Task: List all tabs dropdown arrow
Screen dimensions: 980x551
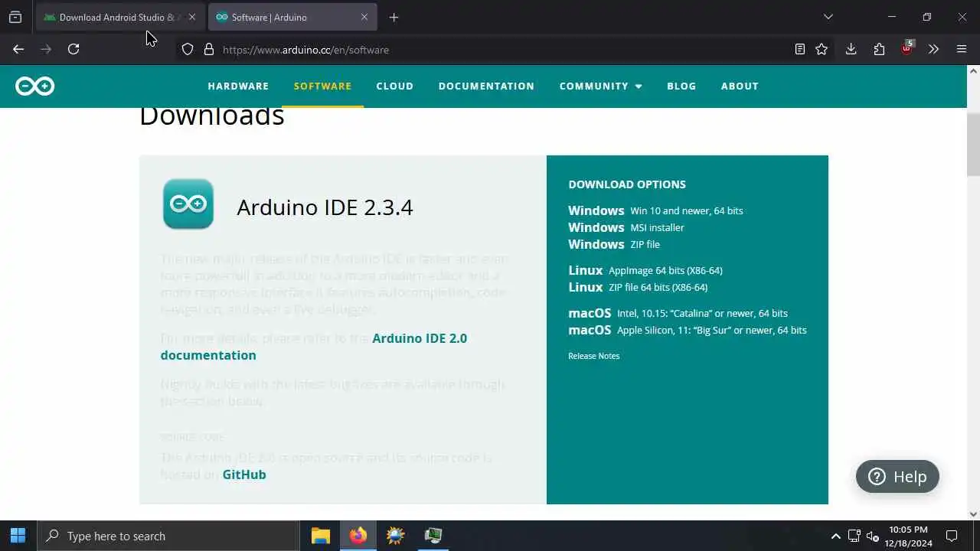Action: pos(828,17)
